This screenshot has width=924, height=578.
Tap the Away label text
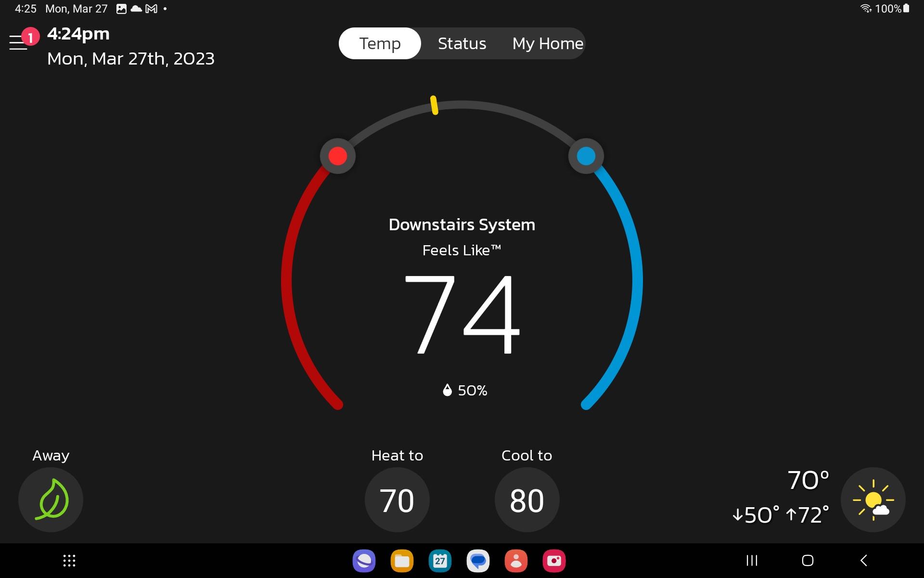(x=51, y=455)
